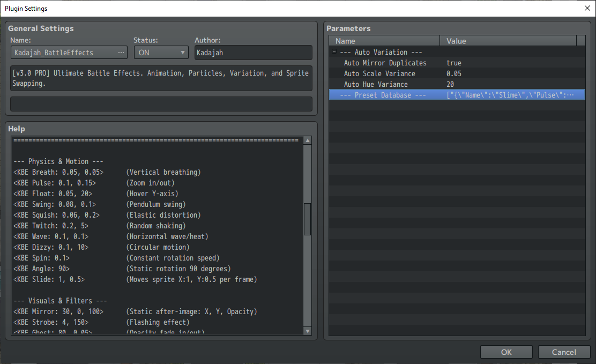Click the KBE Float help line
This screenshot has height=364, width=596.
pyautogui.click(x=96, y=193)
